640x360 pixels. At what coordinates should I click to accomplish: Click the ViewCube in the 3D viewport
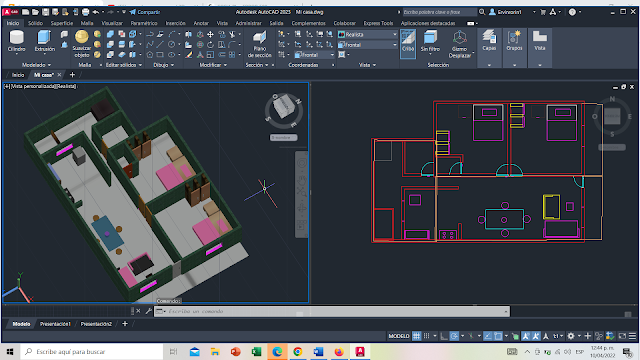coord(284,107)
